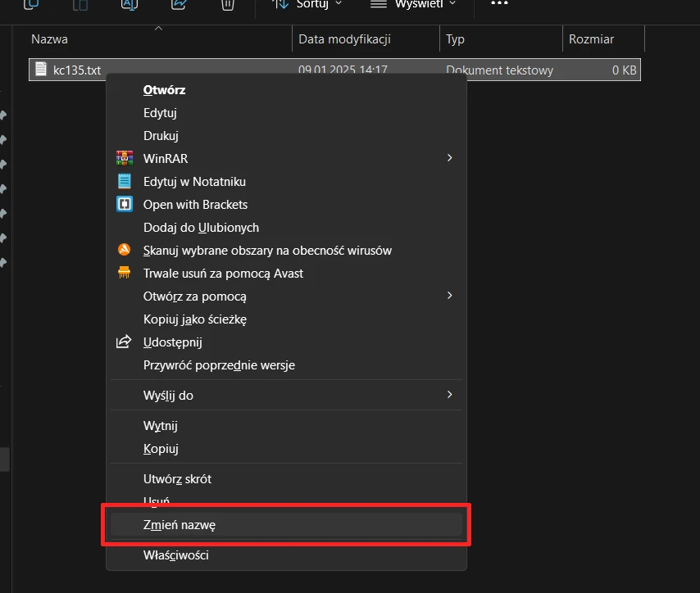The width and height of the screenshot is (700, 593).
Task: Click the Udostępnij share icon
Action: pyautogui.click(x=124, y=342)
